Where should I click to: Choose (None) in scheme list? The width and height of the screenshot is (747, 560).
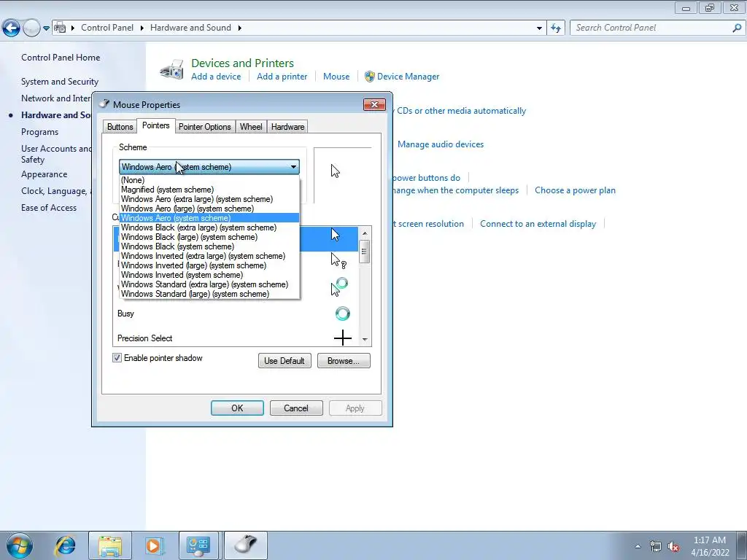pos(209,180)
